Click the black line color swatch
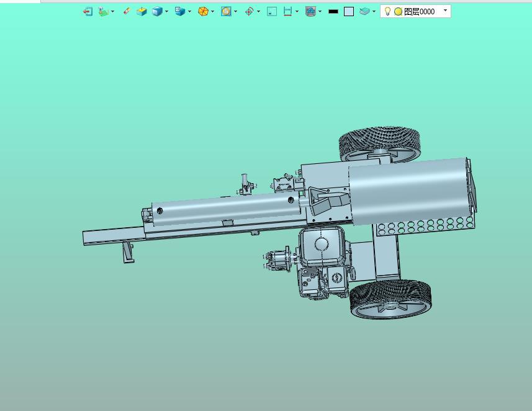Image resolution: width=532 pixels, height=411 pixels. pyautogui.click(x=333, y=12)
